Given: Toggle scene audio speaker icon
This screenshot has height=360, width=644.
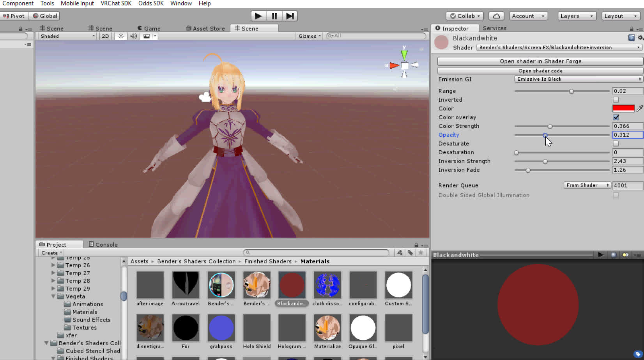Looking at the screenshot, I should pos(133,36).
